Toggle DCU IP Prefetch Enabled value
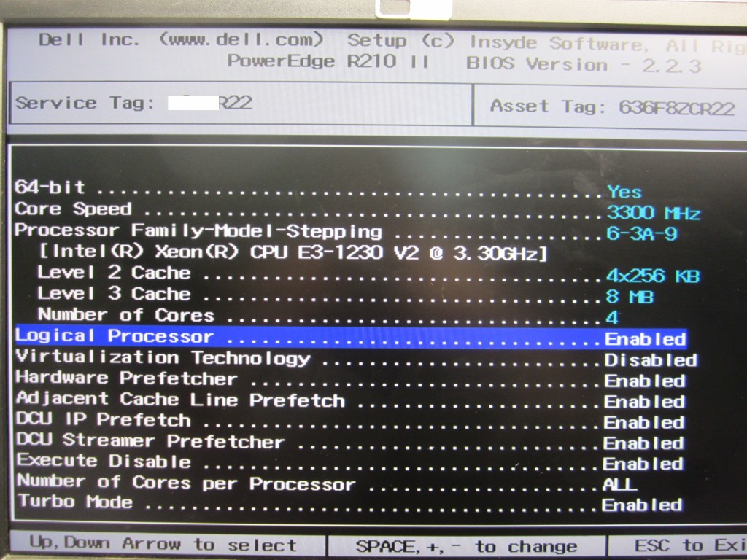747x560 pixels. coord(643,422)
